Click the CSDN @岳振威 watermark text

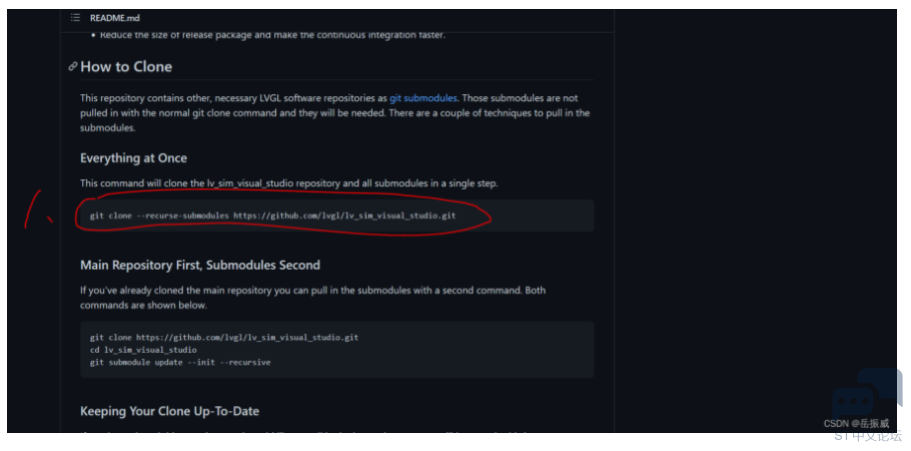[856, 424]
